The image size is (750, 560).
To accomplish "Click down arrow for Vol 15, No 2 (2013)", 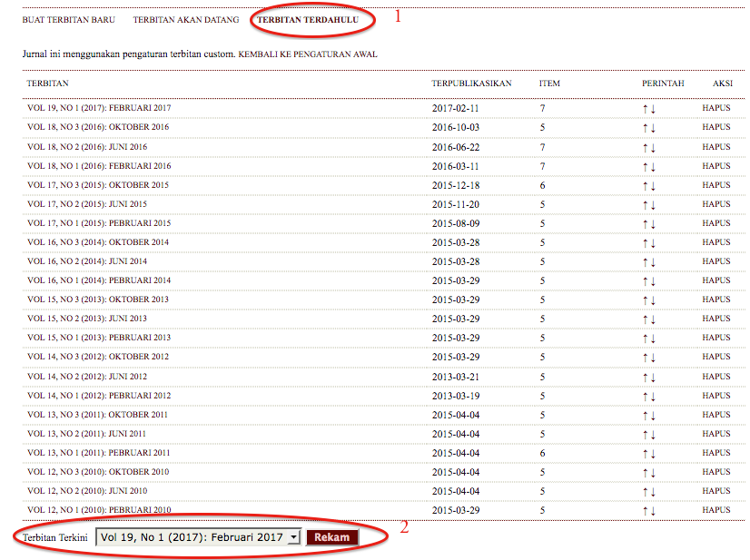I will tap(653, 319).
